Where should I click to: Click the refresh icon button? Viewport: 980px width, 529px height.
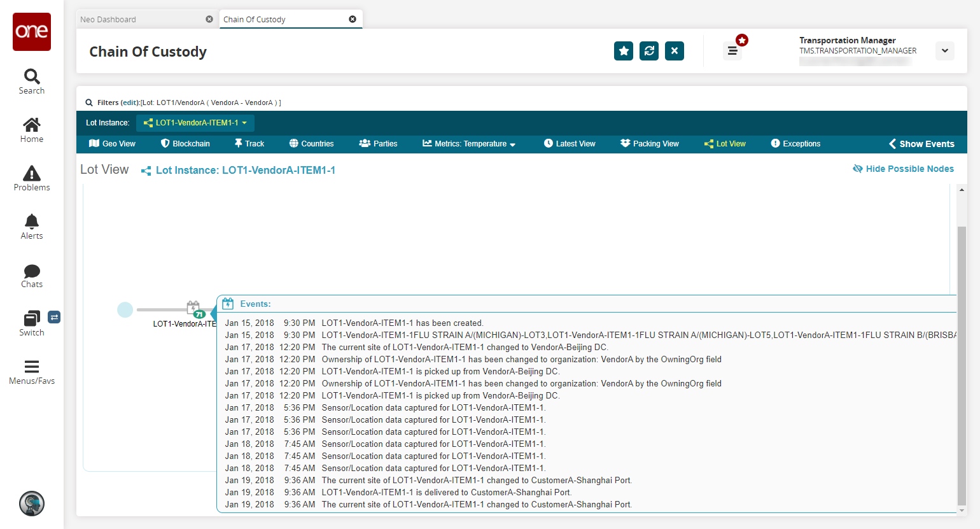click(649, 51)
